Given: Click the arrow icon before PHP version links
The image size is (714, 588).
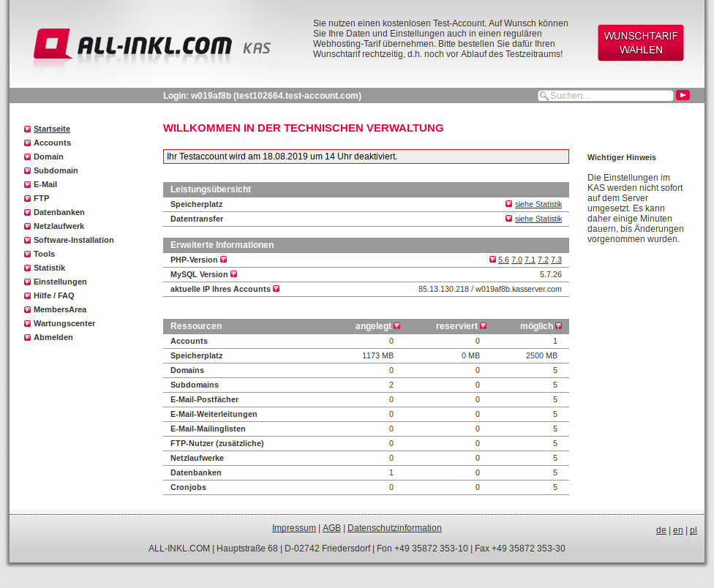Looking at the screenshot, I should pyautogui.click(x=492, y=260).
